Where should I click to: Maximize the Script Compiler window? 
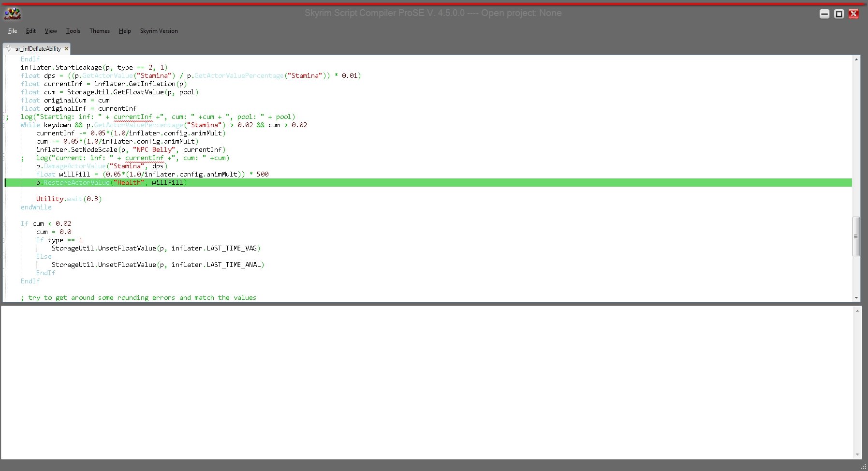(x=839, y=14)
